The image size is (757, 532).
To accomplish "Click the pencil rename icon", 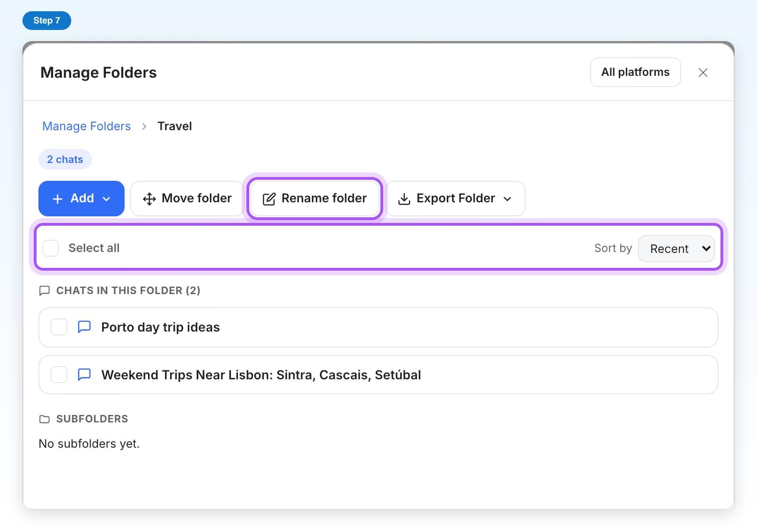I will [269, 199].
